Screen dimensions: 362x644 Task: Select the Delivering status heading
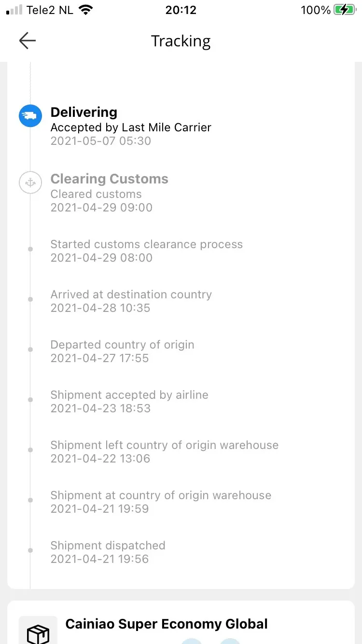(x=84, y=112)
